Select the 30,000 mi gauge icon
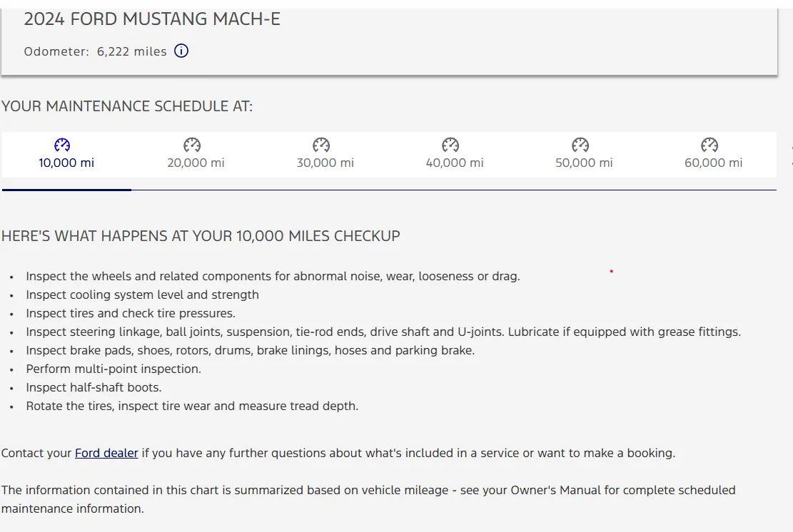Image resolution: width=793 pixels, height=532 pixels. [321, 145]
